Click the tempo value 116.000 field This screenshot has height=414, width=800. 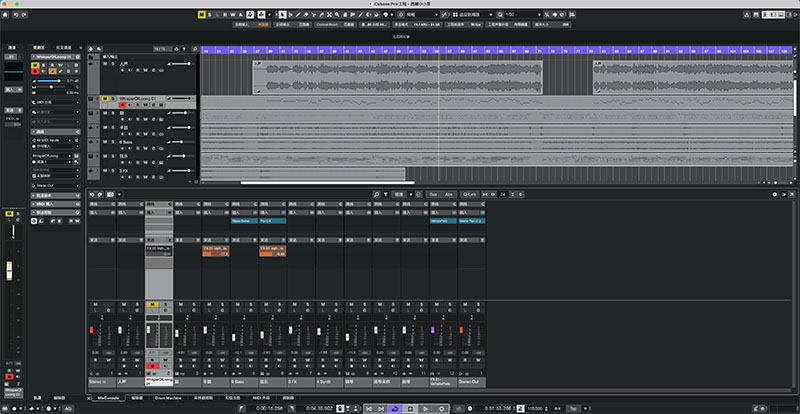click(535, 409)
